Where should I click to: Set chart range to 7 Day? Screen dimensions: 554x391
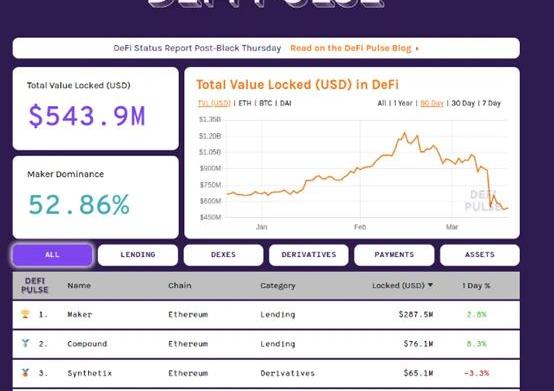(x=491, y=103)
